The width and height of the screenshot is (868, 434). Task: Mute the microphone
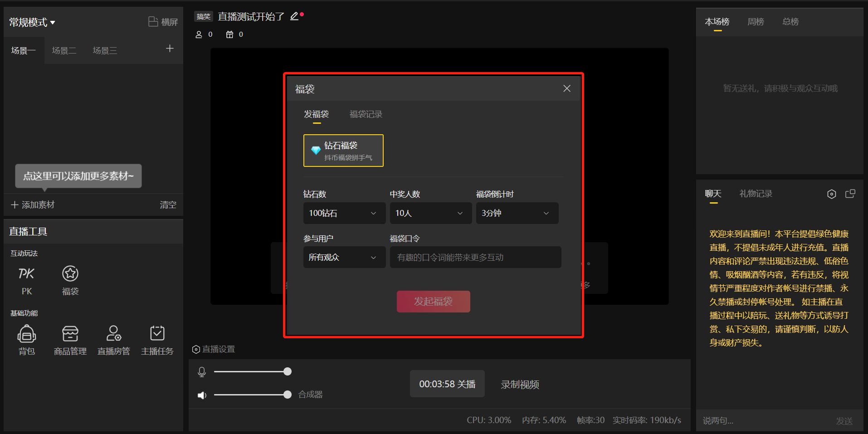(x=202, y=371)
